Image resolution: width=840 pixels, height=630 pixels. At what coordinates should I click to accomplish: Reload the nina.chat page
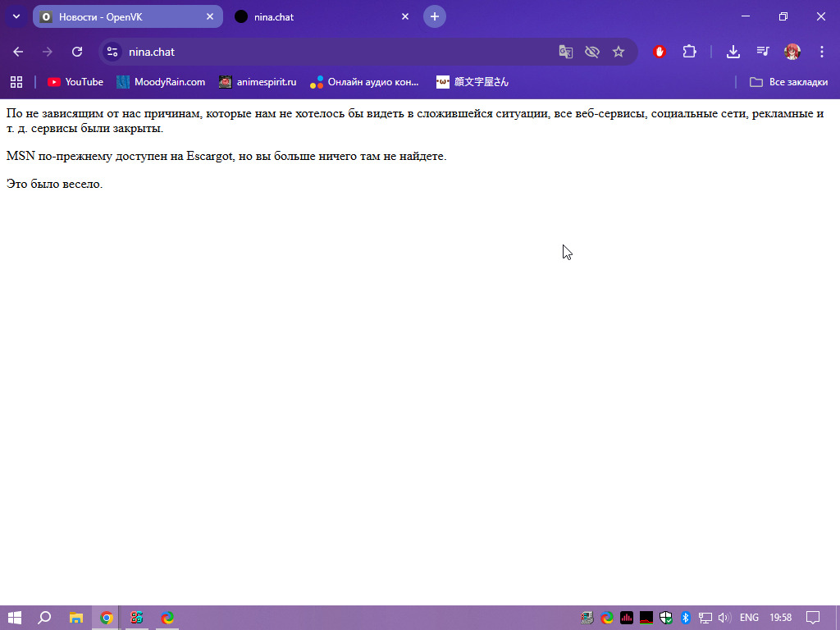point(77,52)
